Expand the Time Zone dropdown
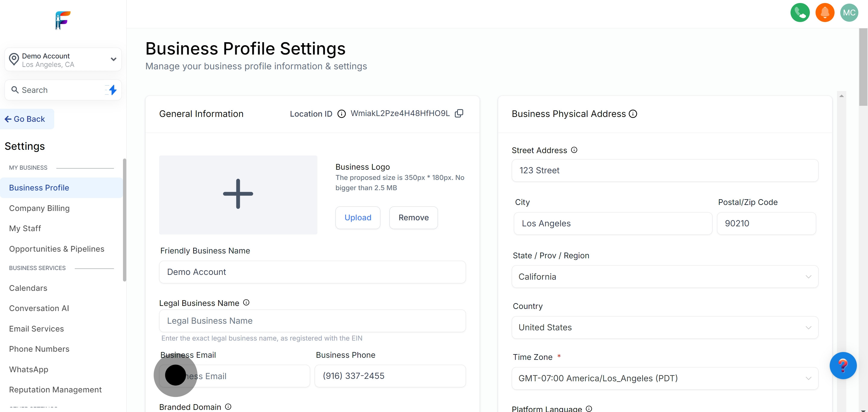Image resolution: width=868 pixels, height=412 pixels. pyautogui.click(x=665, y=378)
